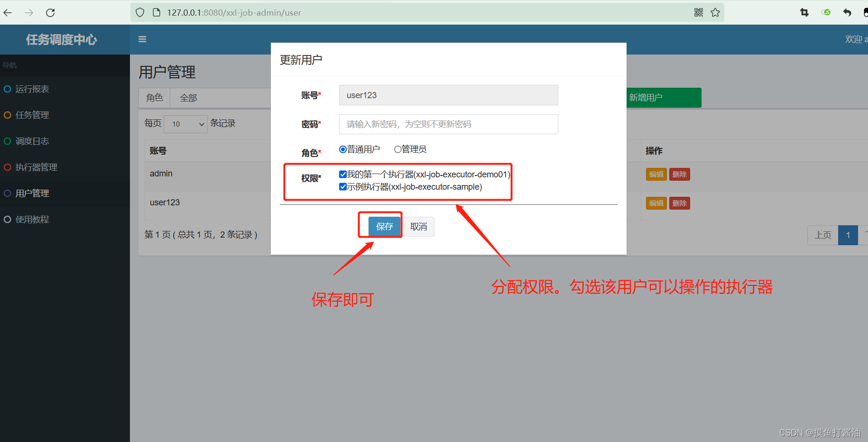
Task: Click the green 新增用户 button
Action: [x=664, y=98]
